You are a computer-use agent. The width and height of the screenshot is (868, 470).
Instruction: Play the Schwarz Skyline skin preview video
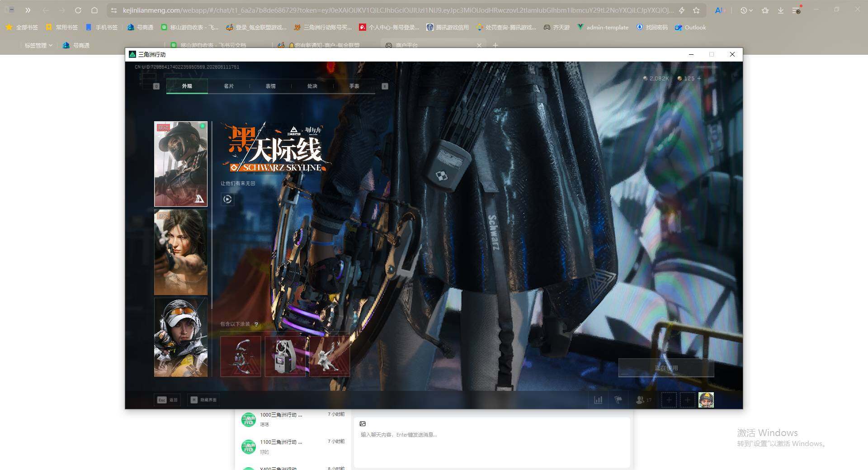pyautogui.click(x=227, y=199)
